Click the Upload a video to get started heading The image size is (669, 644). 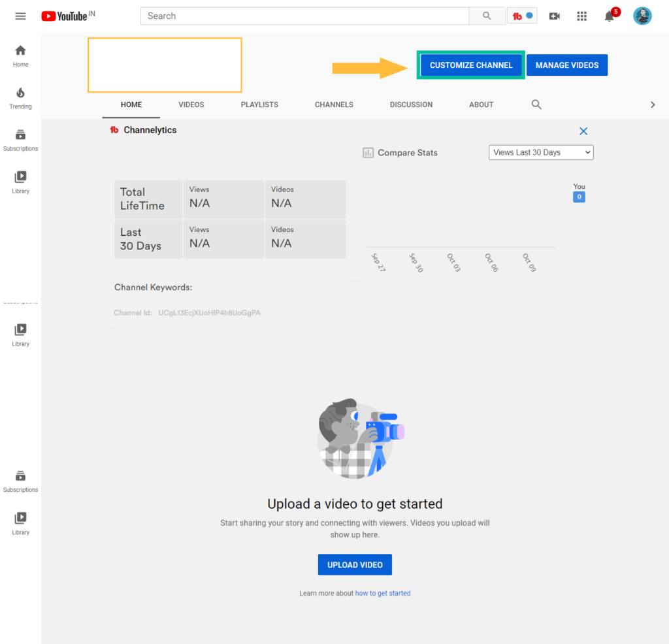(355, 504)
